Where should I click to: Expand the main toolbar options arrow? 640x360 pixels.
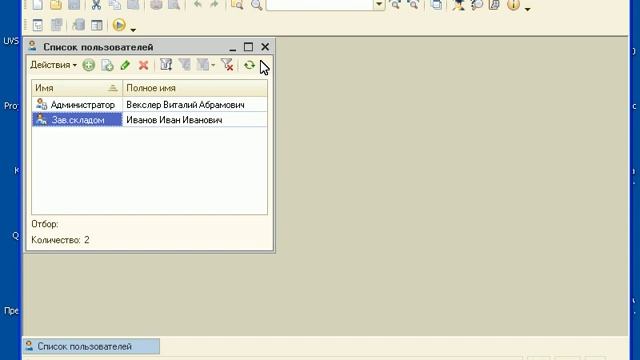click(527, 9)
